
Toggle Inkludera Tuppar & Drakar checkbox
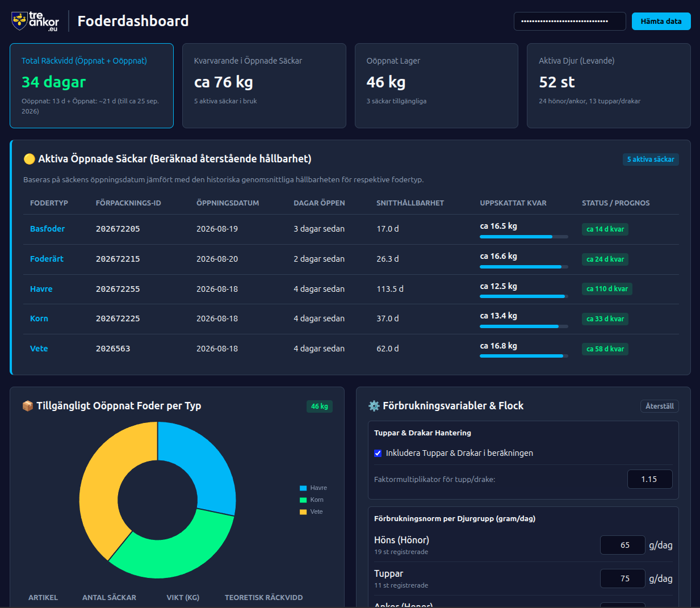(x=378, y=453)
